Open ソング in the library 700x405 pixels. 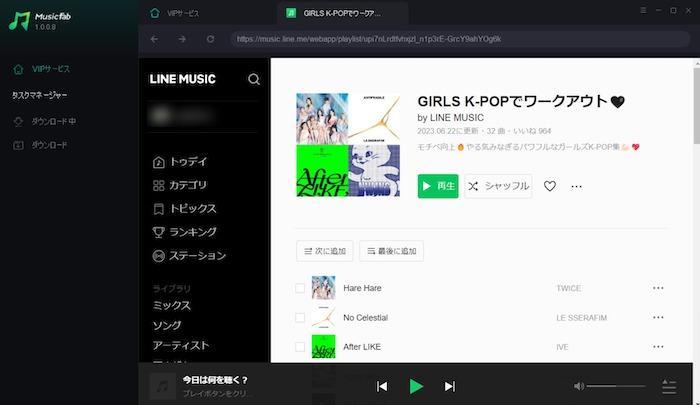pos(167,326)
